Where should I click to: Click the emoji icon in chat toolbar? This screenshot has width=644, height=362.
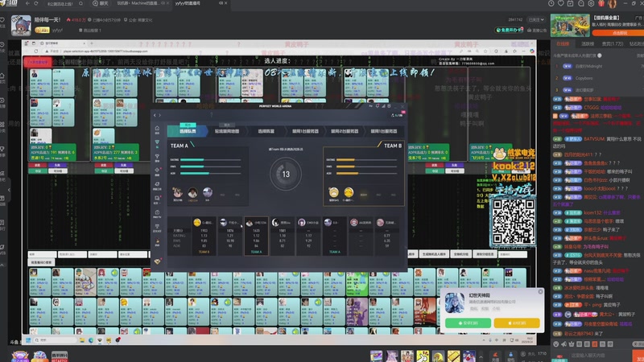[x=556, y=344]
